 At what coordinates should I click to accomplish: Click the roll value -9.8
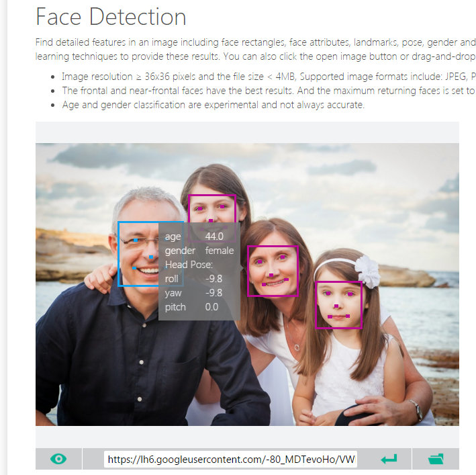pyautogui.click(x=214, y=279)
